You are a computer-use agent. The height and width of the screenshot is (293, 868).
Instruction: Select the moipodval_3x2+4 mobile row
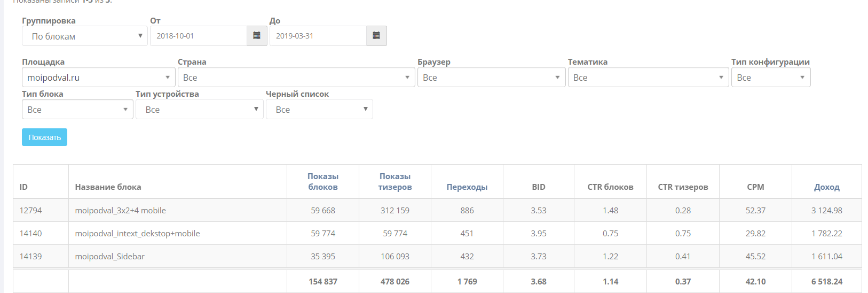[120, 211]
